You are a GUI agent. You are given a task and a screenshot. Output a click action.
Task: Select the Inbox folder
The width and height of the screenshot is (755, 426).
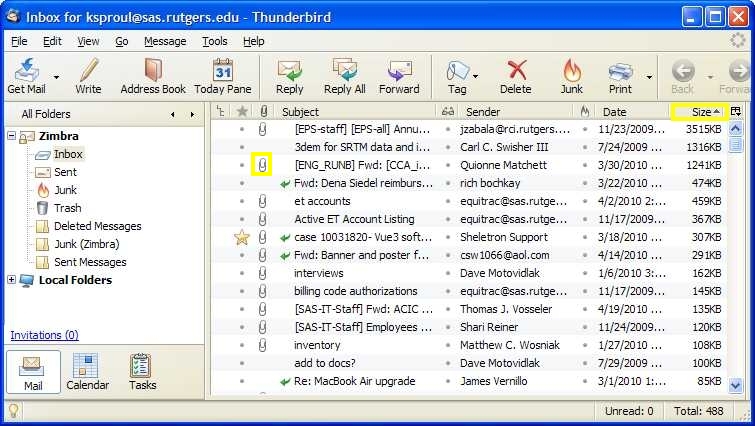tap(68, 154)
